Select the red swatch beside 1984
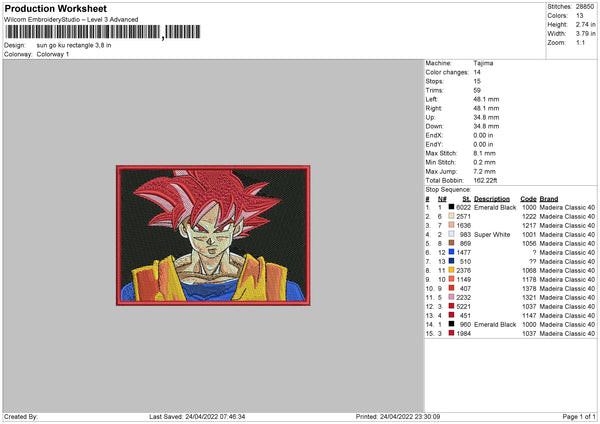The image size is (600, 424). tap(451, 333)
